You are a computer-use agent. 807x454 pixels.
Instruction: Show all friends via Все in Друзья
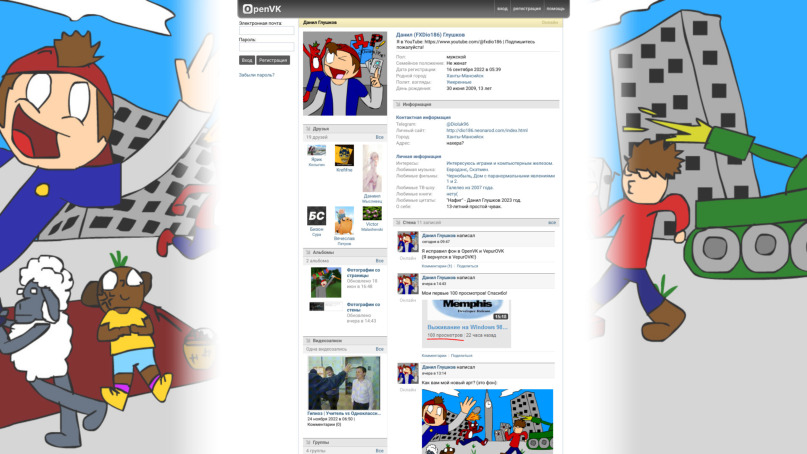379,137
